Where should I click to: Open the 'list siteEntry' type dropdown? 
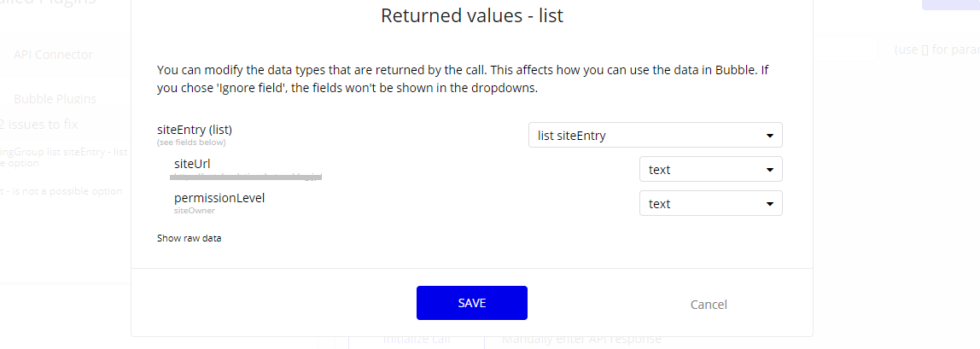tap(655, 135)
